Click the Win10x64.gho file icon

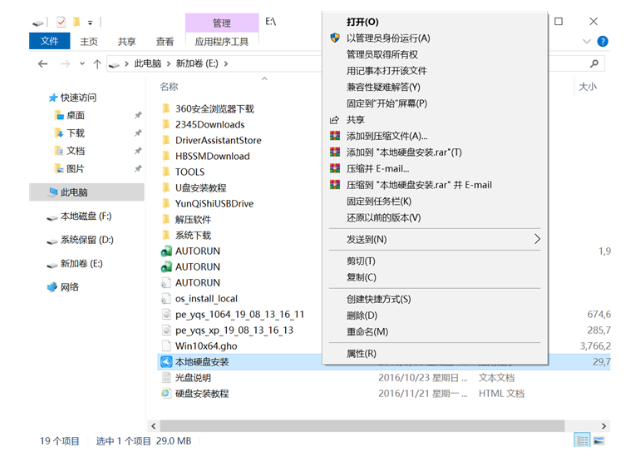(166, 346)
